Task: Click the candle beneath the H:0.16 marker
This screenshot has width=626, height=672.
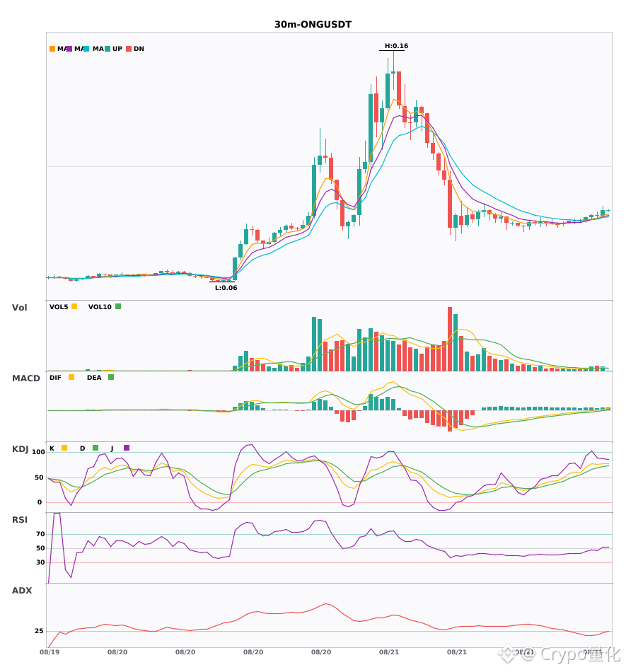Action: [x=393, y=71]
